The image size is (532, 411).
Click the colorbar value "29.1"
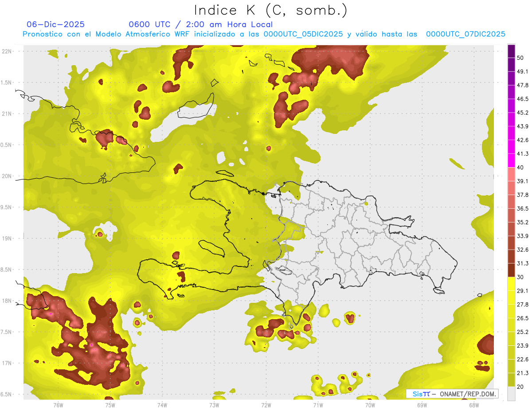pos(523,291)
